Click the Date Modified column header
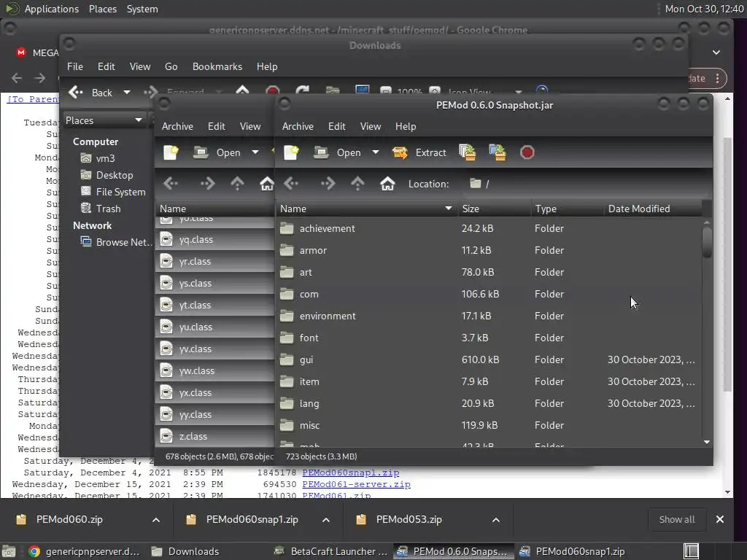 coord(651,209)
